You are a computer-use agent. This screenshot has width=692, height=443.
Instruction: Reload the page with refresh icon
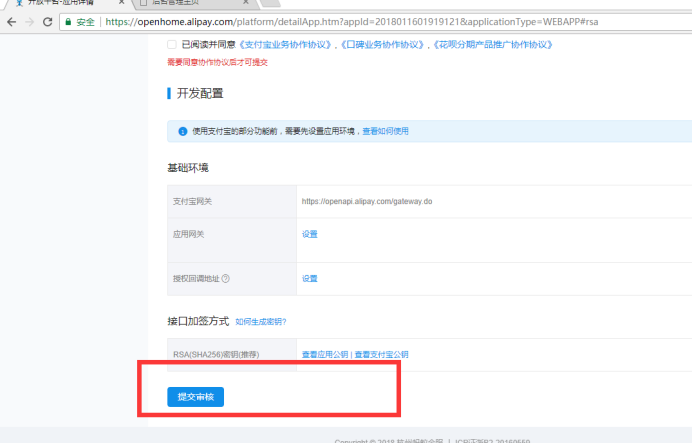point(46,21)
